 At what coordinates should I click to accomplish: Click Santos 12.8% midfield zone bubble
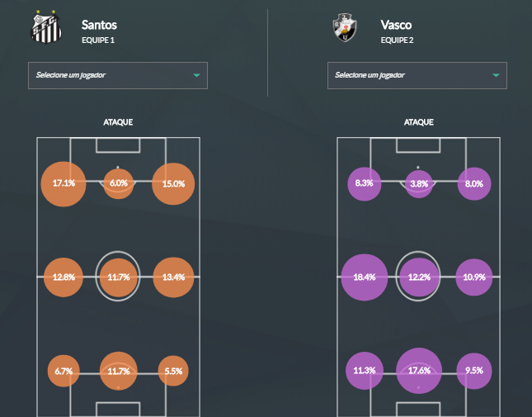pyautogui.click(x=64, y=277)
